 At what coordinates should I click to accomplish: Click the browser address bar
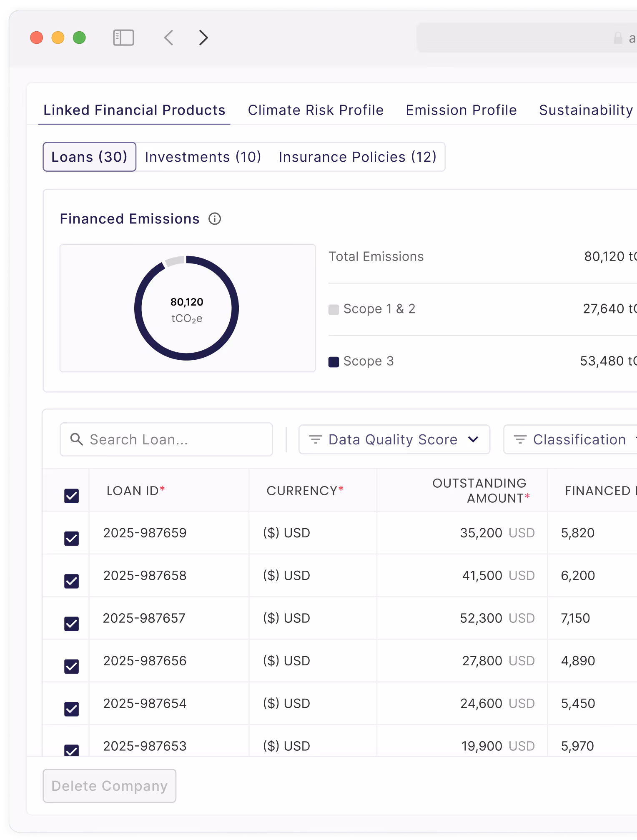point(527,38)
